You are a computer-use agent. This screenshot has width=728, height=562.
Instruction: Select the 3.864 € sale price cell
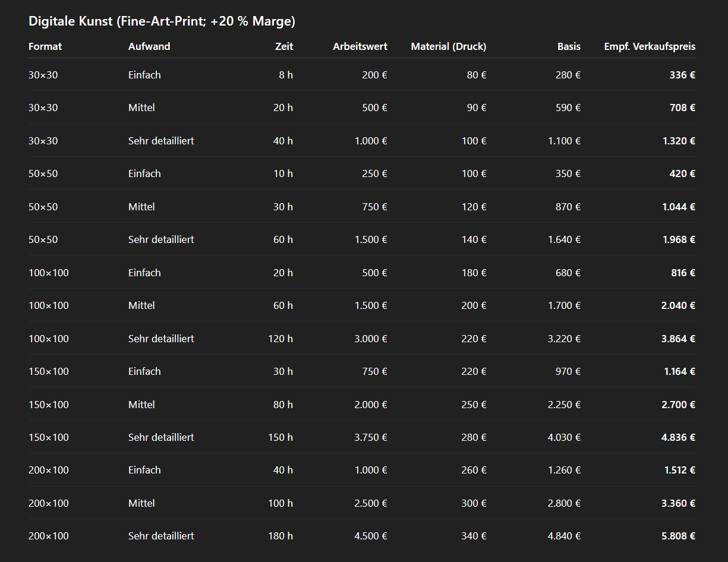click(x=679, y=339)
